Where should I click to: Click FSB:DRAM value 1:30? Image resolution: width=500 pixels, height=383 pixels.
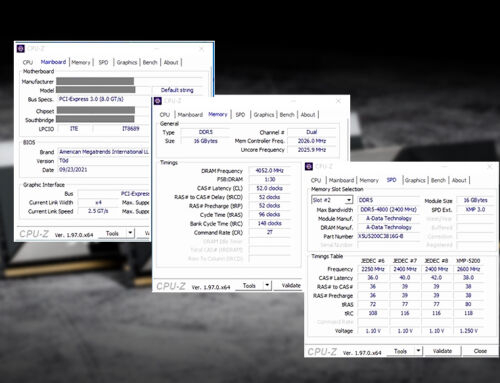click(x=270, y=179)
